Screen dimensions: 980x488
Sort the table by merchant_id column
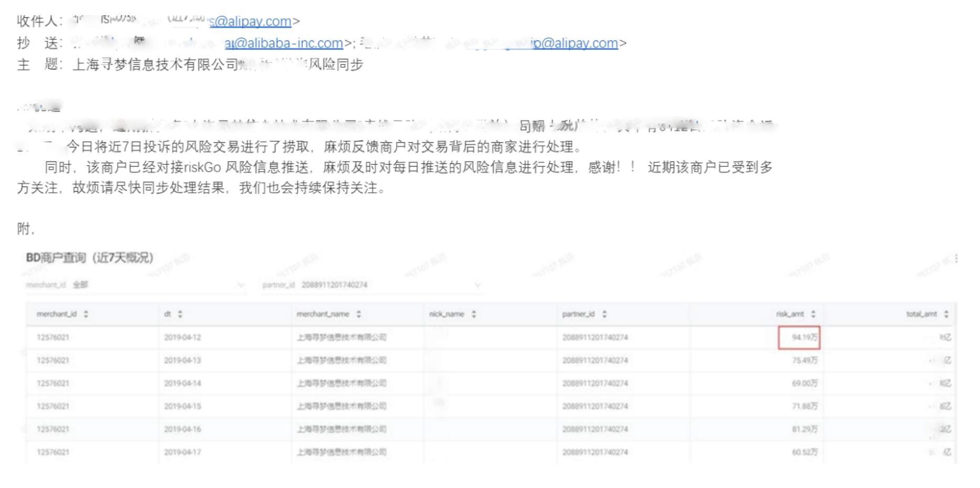(x=86, y=314)
